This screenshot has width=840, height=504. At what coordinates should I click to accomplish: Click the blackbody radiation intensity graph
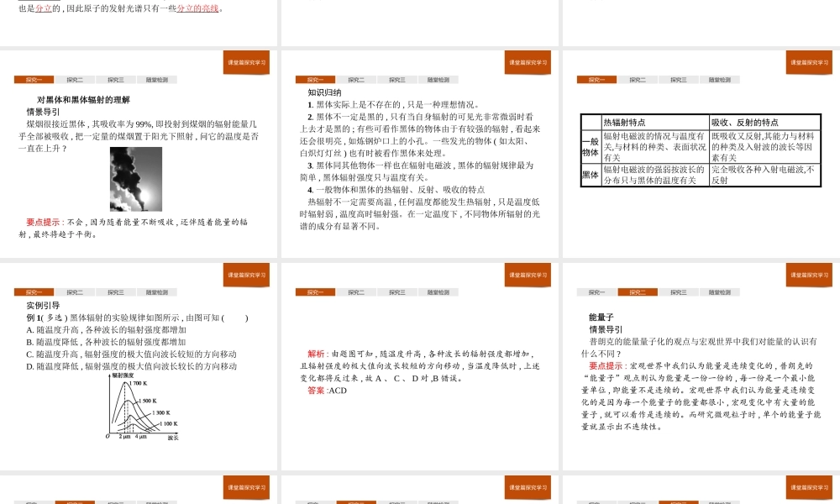tap(143, 407)
